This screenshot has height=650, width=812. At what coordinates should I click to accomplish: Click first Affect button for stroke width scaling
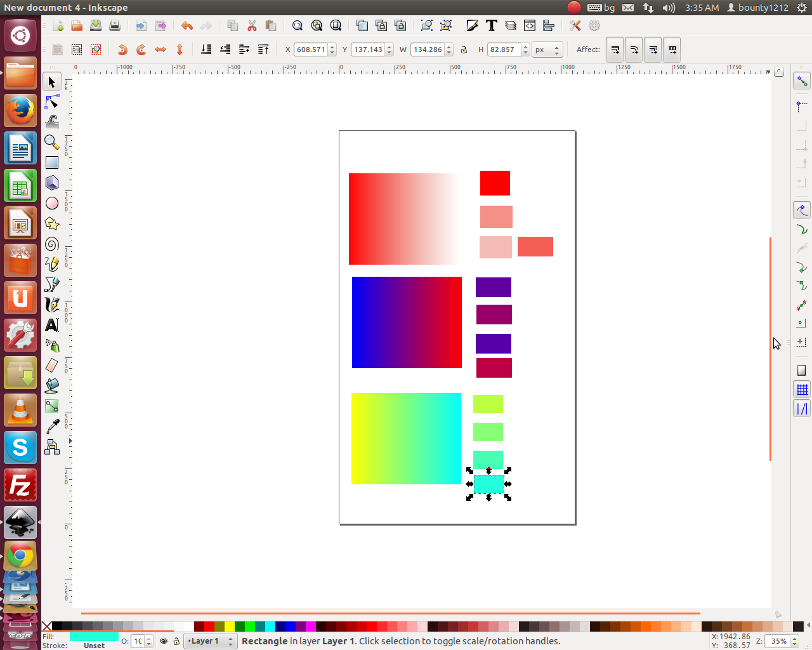[615, 50]
